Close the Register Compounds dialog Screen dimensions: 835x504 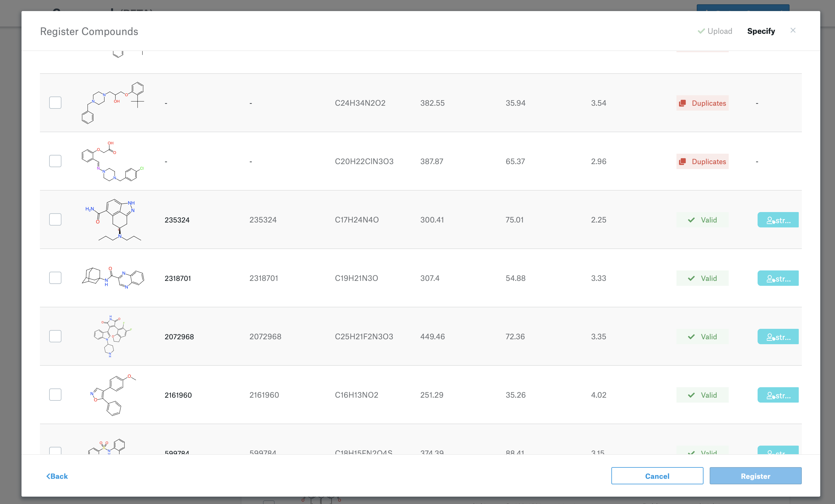(x=793, y=30)
